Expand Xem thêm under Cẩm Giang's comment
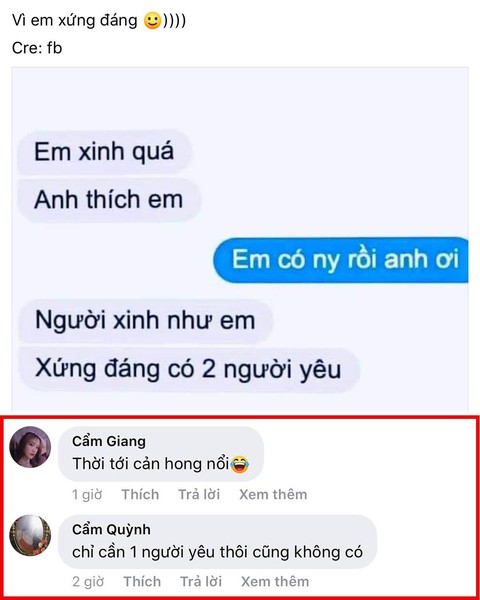Image resolution: width=480 pixels, height=600 pixels. (273, 494)
